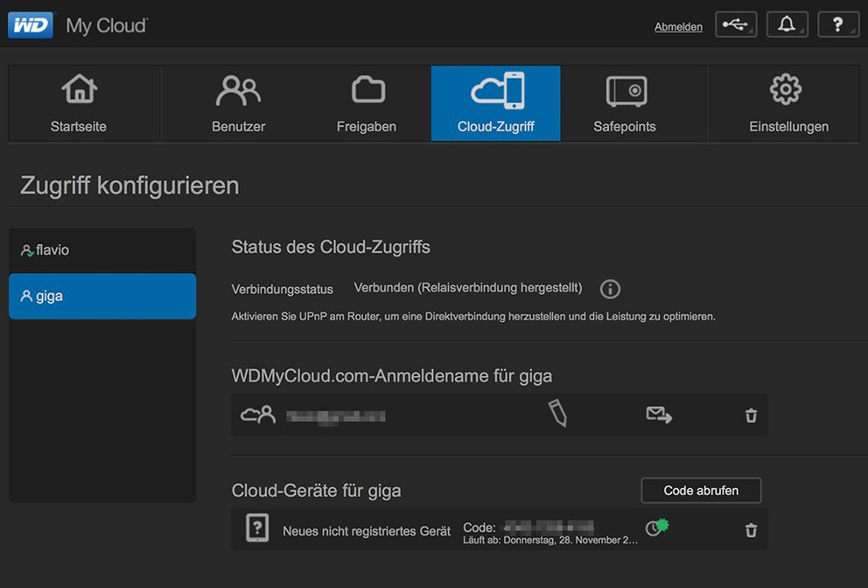Click the Abmelden link
Viewport: 868px width, 588px height.
pyautogui.click(x=678, y=26)
